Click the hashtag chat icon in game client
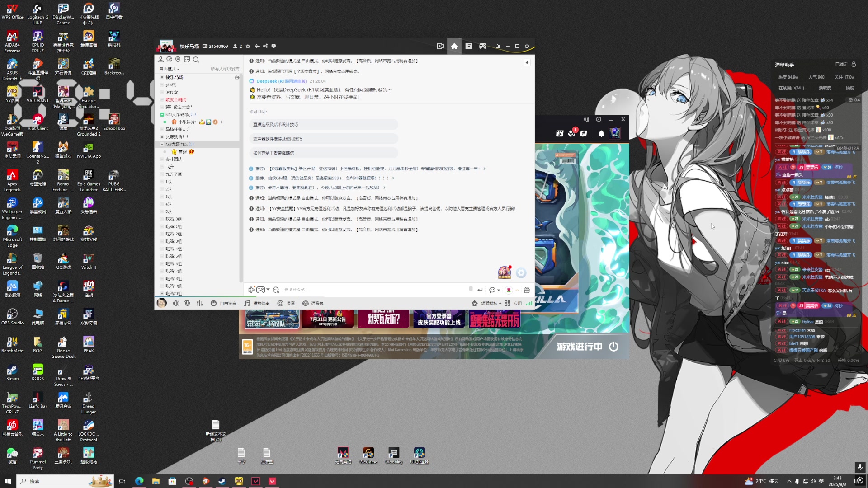 tap(584, 133)
